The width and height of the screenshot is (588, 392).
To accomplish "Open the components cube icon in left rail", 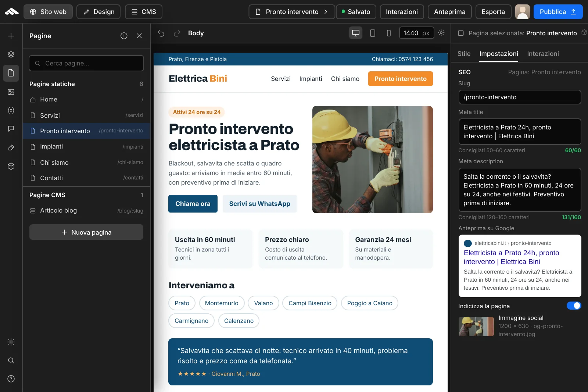I will (x=11, y=166).
